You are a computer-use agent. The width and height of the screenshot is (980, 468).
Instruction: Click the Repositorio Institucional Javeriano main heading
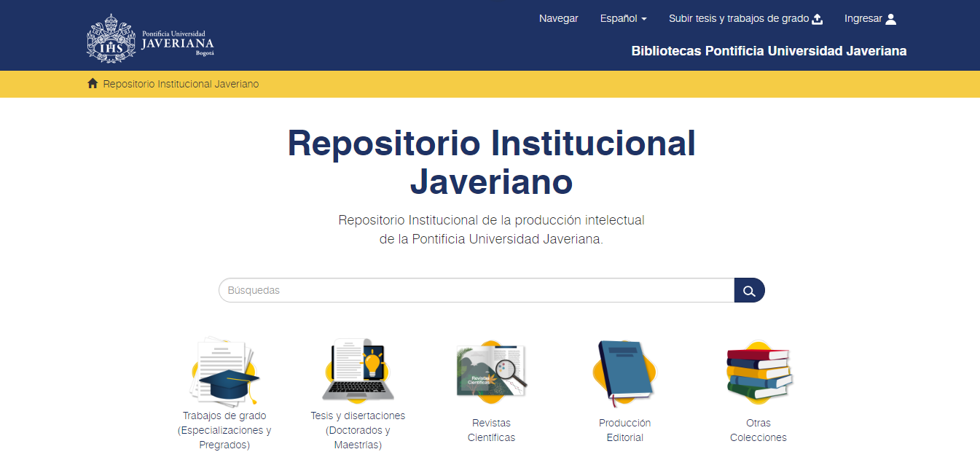tap(492, 162)
